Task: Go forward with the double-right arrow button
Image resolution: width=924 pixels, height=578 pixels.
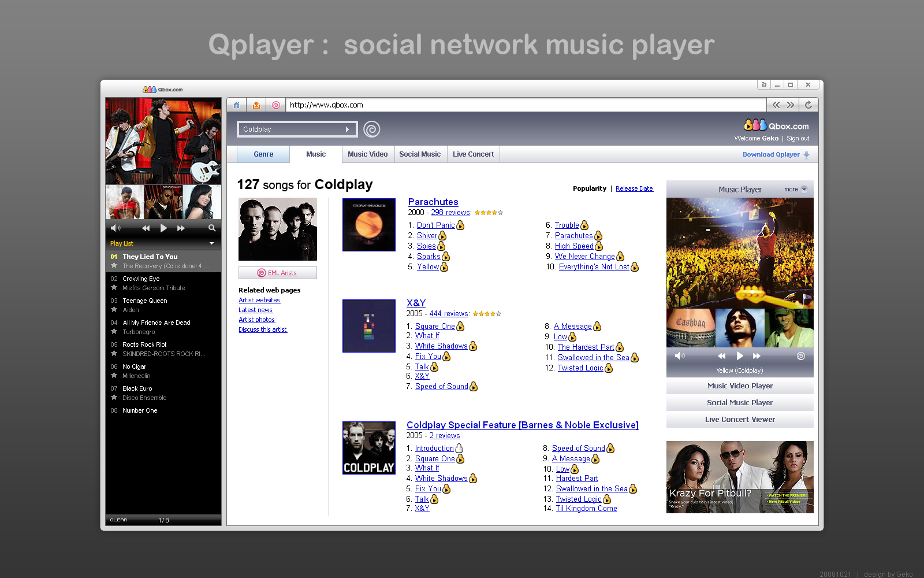Action: (791, 105)
